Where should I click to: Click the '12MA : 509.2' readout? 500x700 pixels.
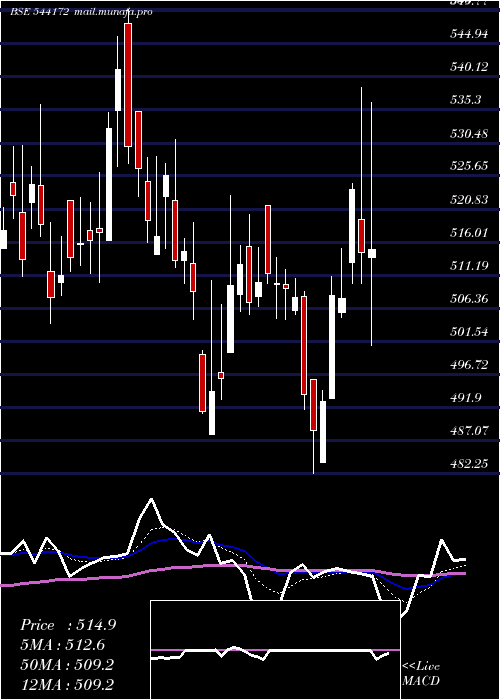(67, 684)
